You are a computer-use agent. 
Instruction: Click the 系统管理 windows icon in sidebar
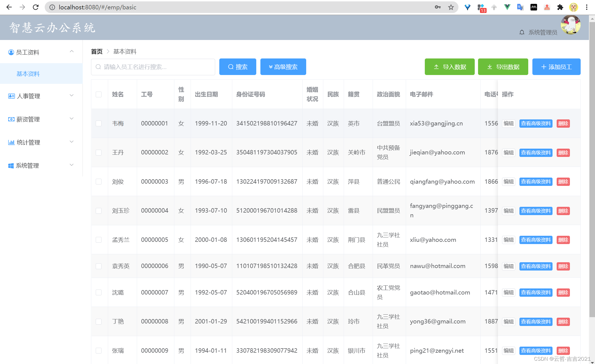tap(11, 165)
